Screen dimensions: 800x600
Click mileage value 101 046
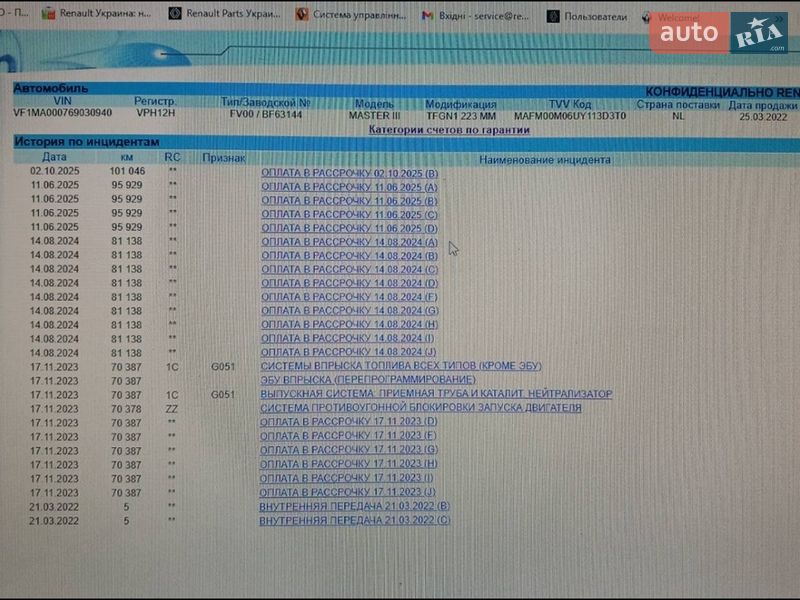127,171
